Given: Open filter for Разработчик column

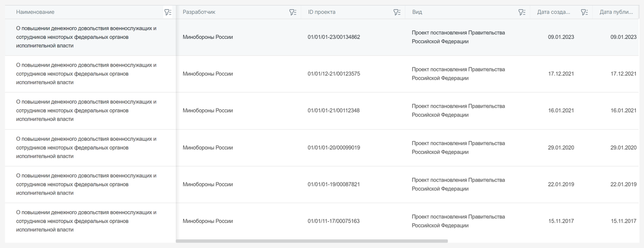Looking at the screenshot, I should [293, 12].
